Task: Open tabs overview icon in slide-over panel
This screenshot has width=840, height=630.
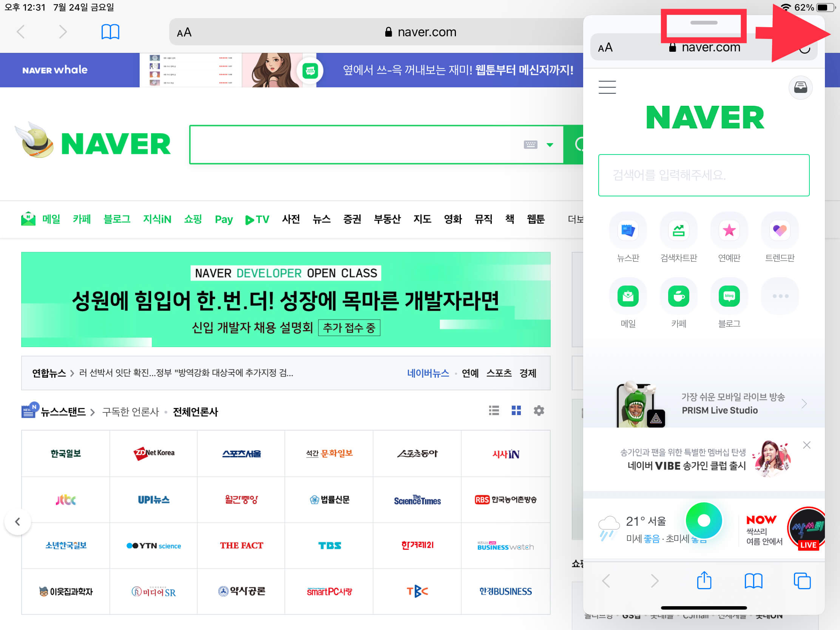Action: tap(801, 580)
